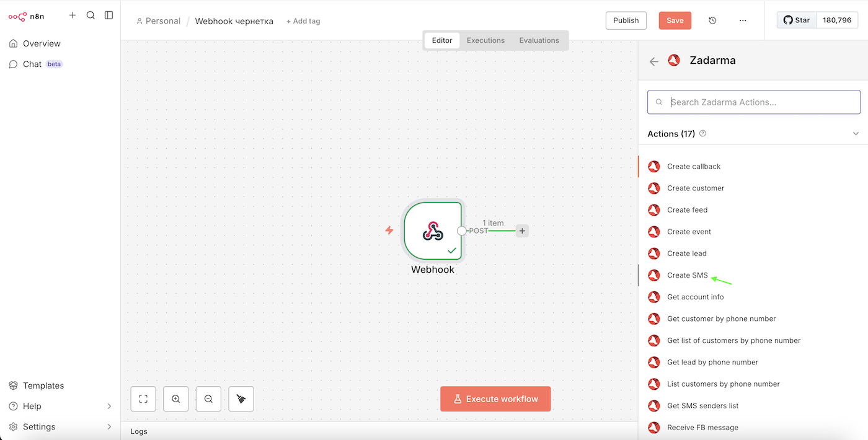Tidy up nodes with the broom icon
The height and width of the screenshot is (440, 868).
(x=241, y=399)
